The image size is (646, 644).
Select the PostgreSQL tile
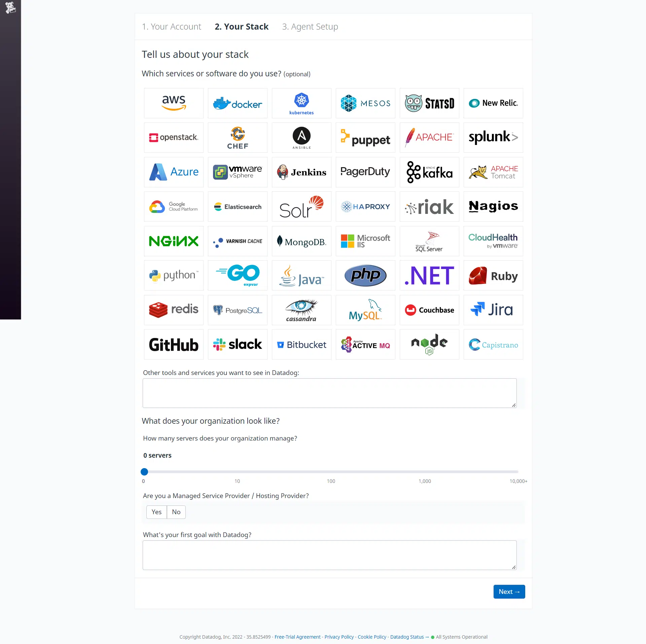tap(238, 310)
